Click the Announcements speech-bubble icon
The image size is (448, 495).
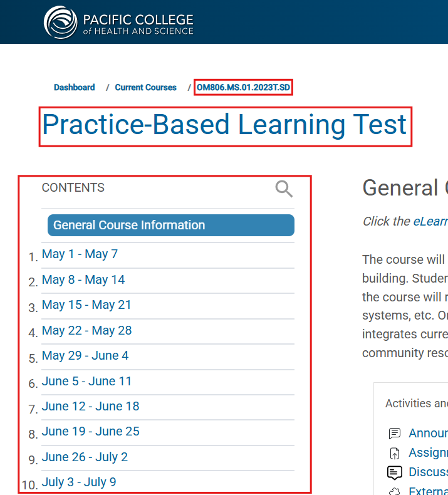395,434
